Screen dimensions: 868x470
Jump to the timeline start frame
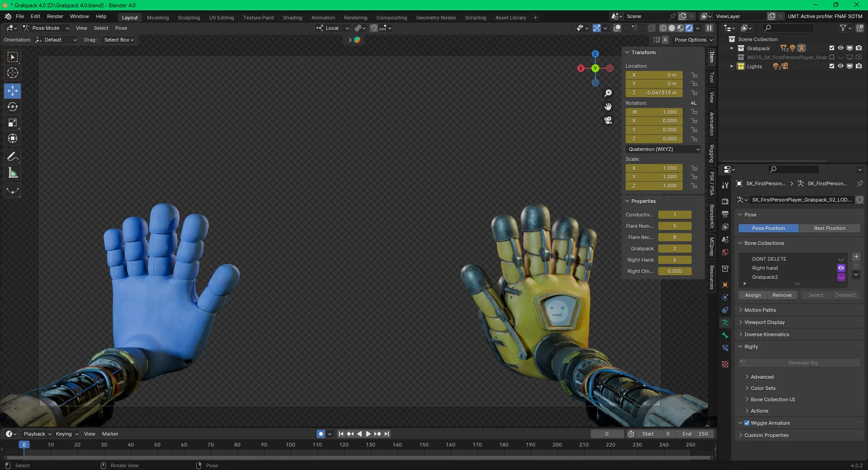tap(341, 434)
